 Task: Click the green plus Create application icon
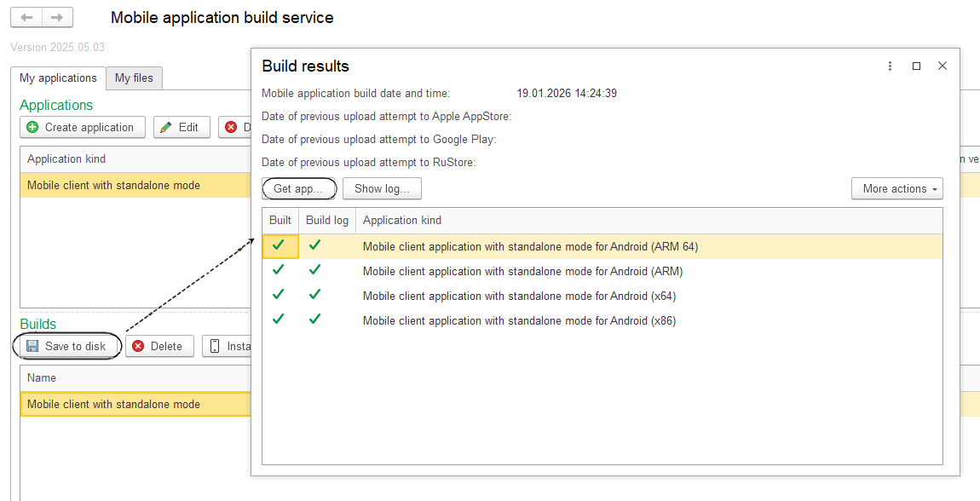coord(32,128)
